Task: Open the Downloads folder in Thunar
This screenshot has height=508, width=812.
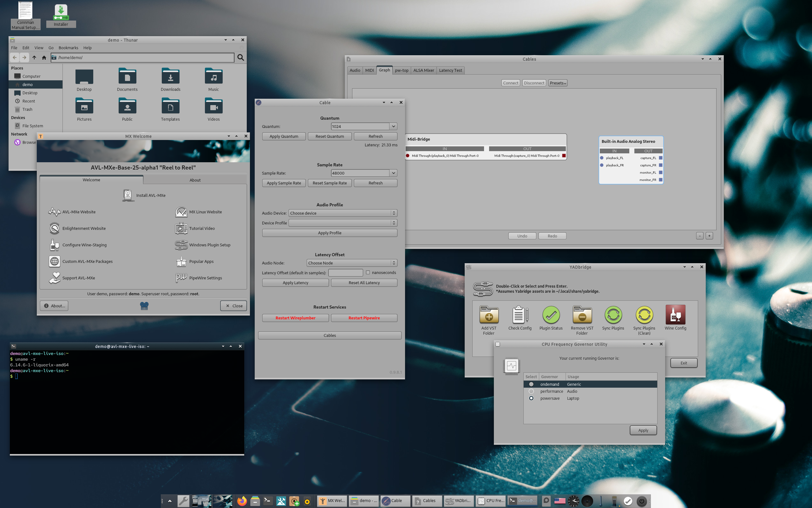Action: pyautogui.click(x=170, y=80)
